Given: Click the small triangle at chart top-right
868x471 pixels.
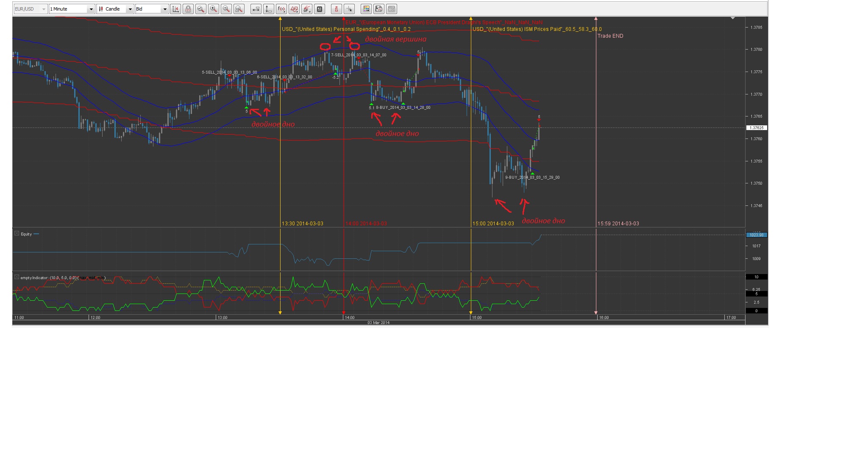Looking at the screenshot, I should pyautogui.click(x=732, y=18).
